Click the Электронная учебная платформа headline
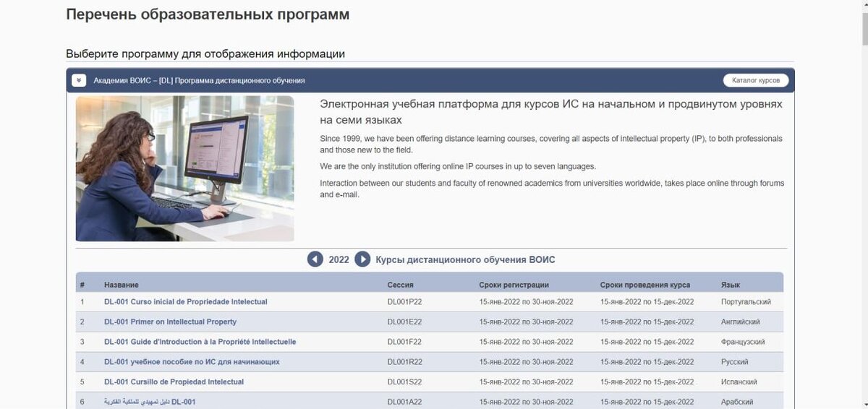 click(551, 112)
